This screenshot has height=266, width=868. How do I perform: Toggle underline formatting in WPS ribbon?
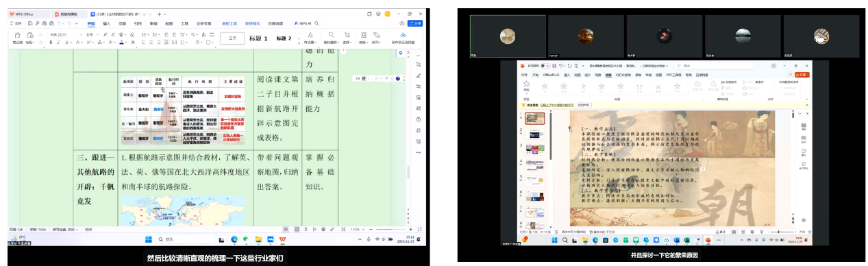click(66, 43)
